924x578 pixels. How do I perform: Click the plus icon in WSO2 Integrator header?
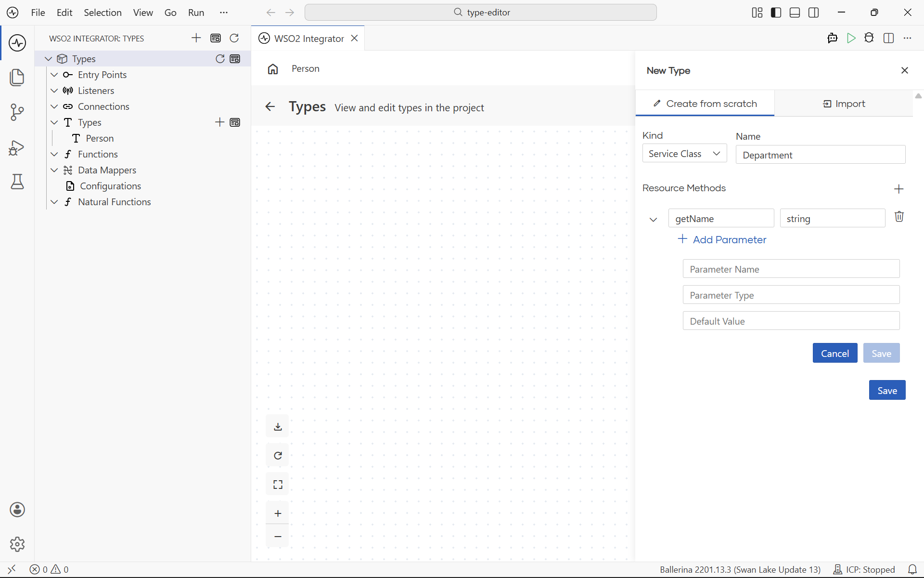[196, 38]
